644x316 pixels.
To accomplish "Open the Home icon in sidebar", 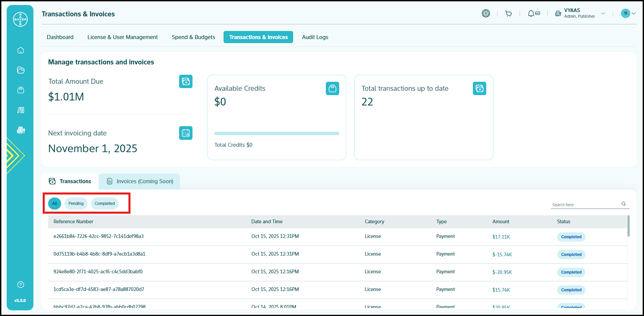I will coord(21,50).
